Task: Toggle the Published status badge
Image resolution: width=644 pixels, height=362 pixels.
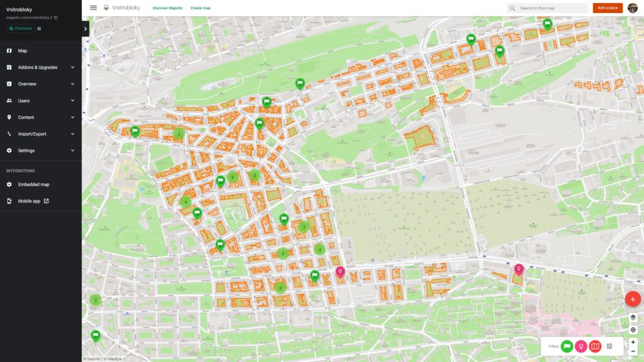Action: coord(20,29)
